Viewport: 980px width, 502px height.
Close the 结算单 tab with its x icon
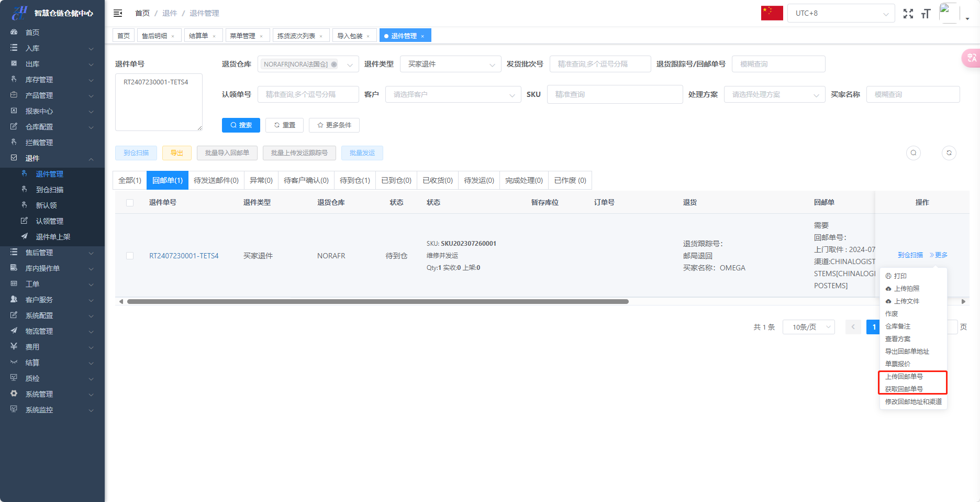coord(214,36)
